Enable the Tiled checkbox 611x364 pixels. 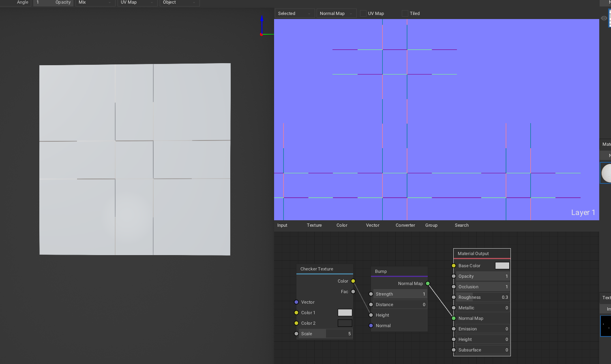click(x=405, y=13)
